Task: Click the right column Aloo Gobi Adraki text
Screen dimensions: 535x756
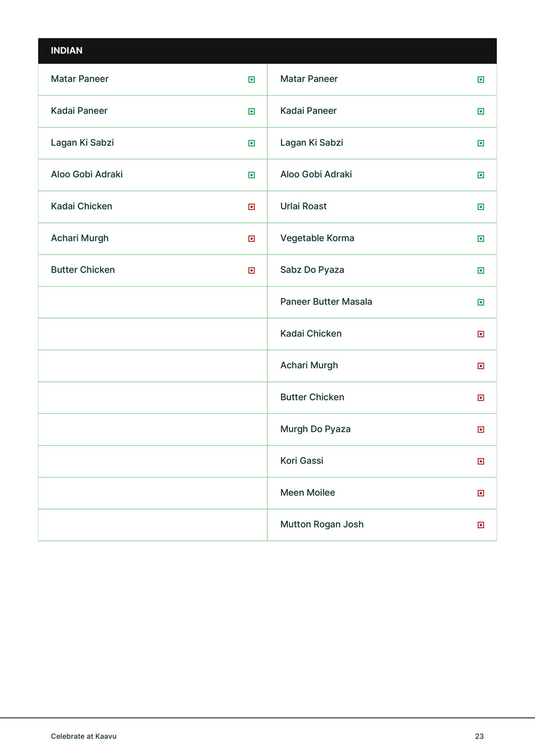Action: pos(316,174)
